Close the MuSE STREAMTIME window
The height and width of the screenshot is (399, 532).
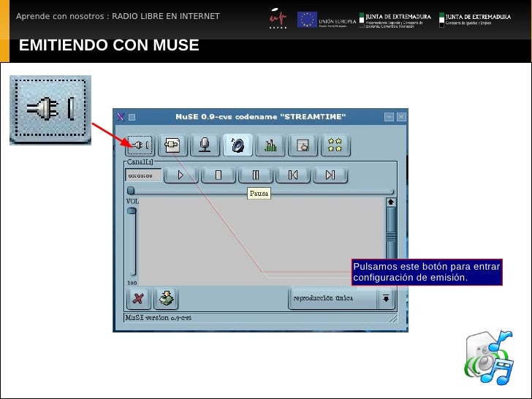click(401, 117)
